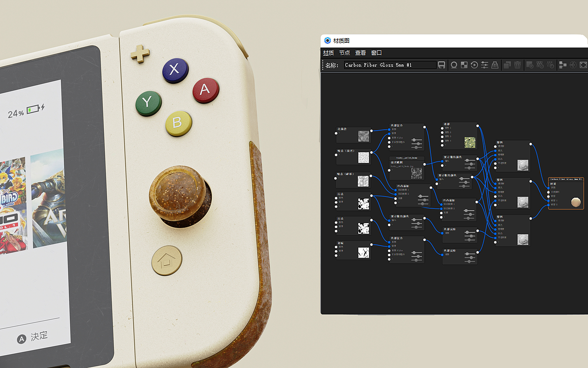Select the scratches node thumbnail, bottom left

364,252
